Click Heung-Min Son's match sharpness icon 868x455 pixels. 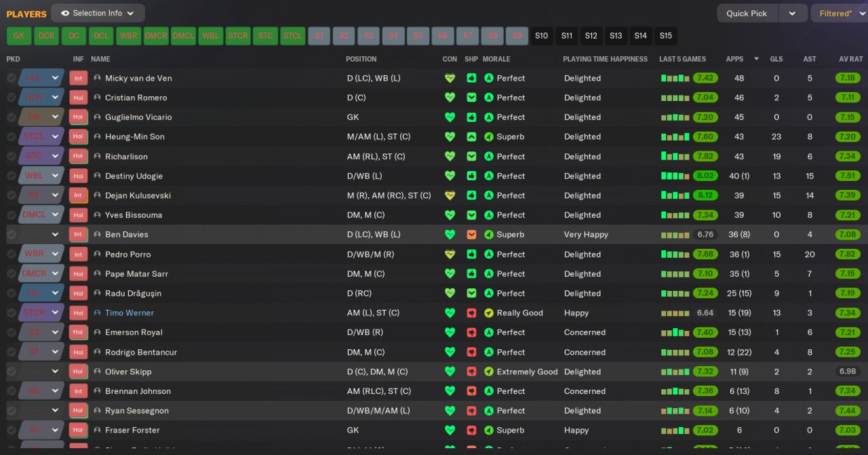coord(471,136)
